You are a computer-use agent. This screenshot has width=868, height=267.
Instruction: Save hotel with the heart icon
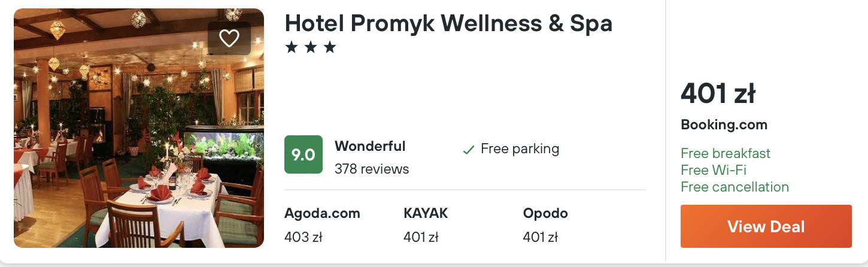(229, 38)
